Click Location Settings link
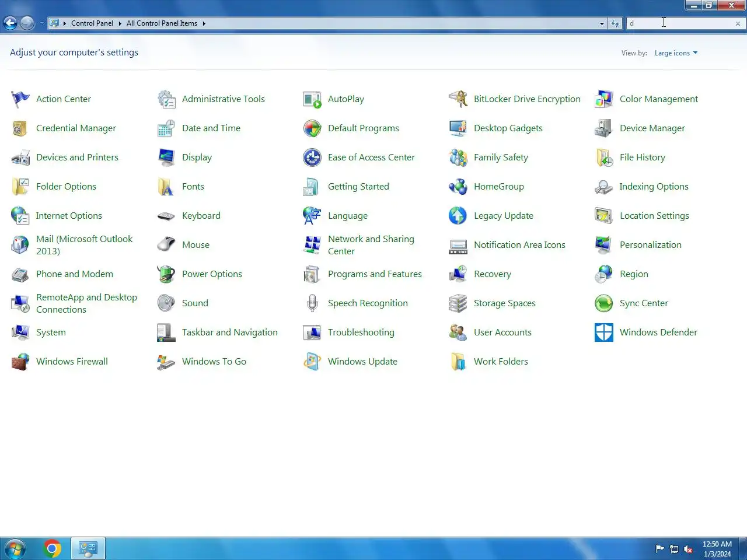This screenshot has height=560, width=747. 654,216
